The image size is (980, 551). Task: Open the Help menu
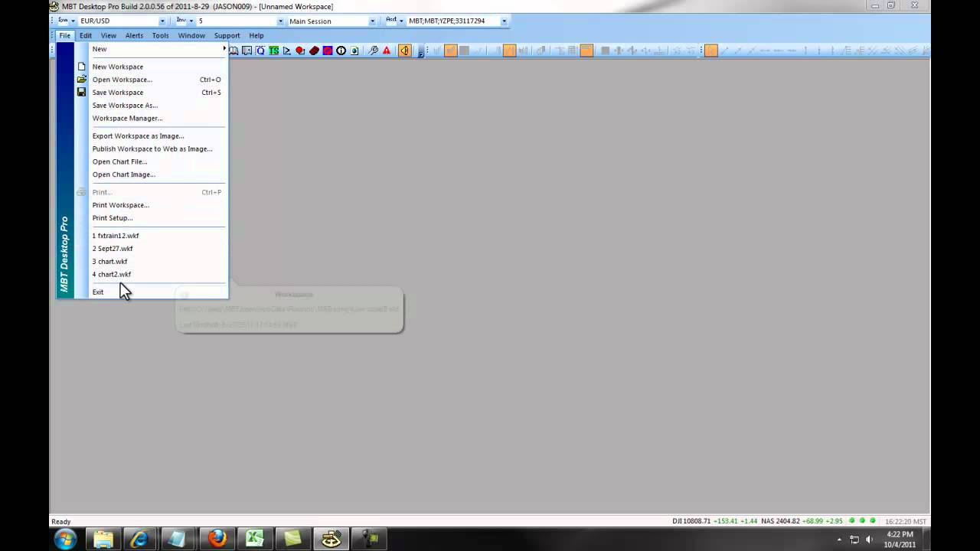tap(256, 35)
